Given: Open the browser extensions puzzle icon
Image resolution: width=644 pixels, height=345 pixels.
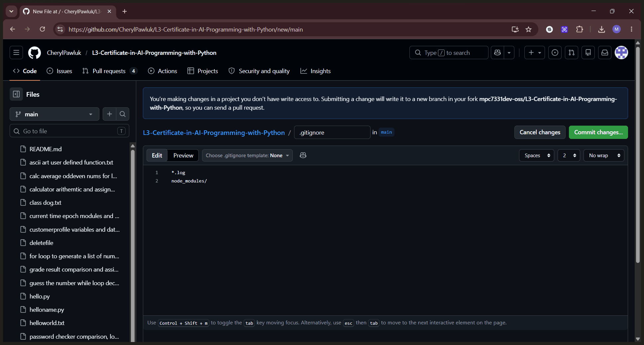Looking at the screenshot, I should (580, 29).
